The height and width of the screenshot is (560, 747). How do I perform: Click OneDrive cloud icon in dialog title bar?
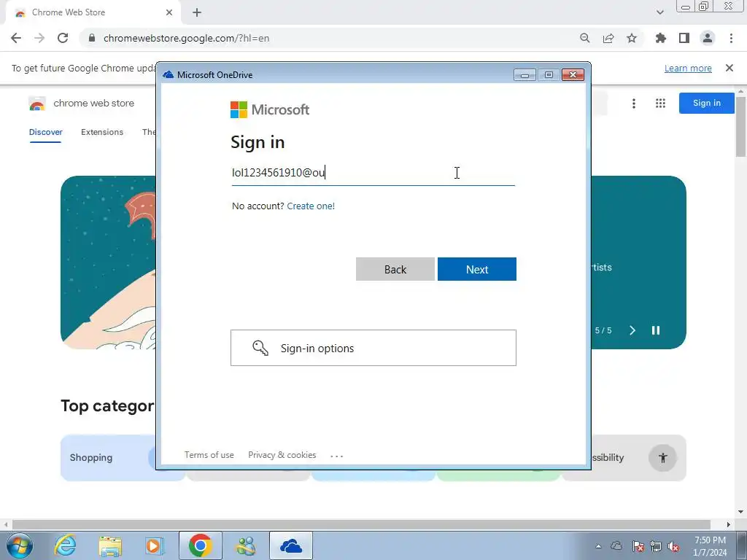[x=169, y=75]
